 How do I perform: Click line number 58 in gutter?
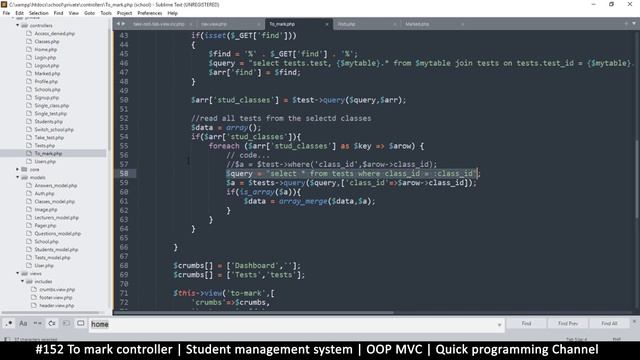(x=124, y=173)
